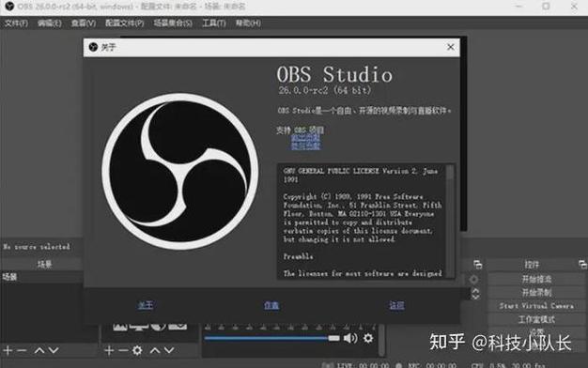Open the 帮助(H) menu

click(248, 23)
